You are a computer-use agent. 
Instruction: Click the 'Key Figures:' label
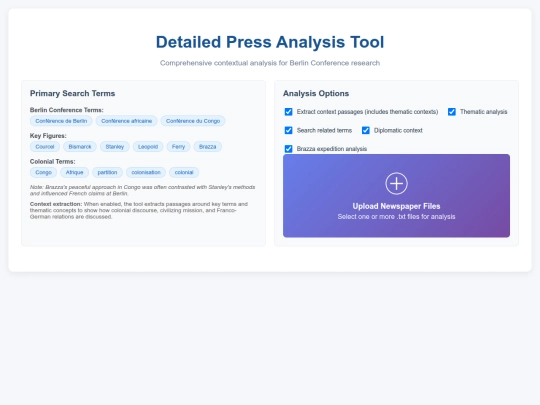click(x=48, y=136)
